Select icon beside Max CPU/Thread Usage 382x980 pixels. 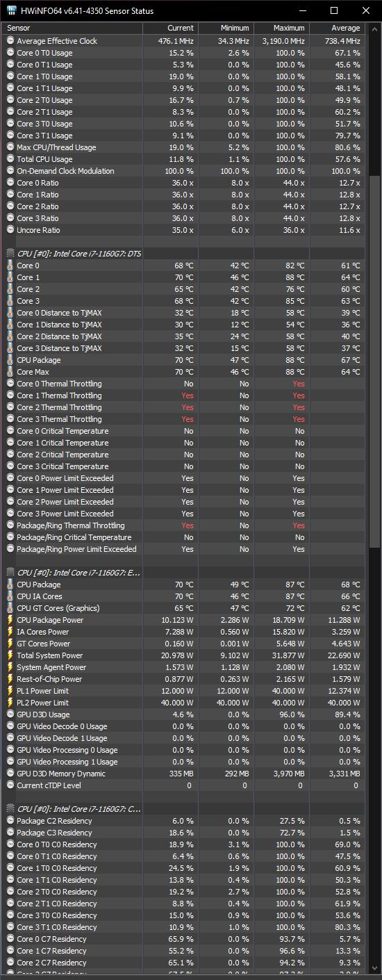(x=10, y=147)
